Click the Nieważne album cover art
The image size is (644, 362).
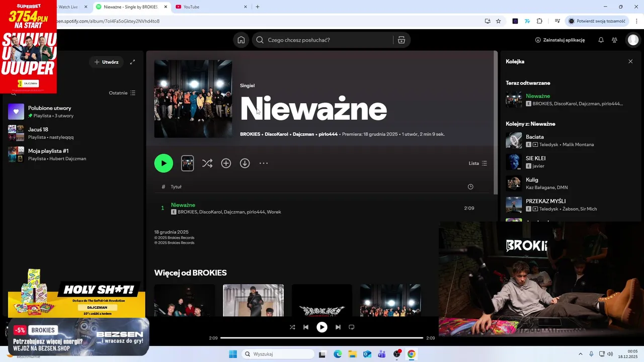click(x=193, y=99)
